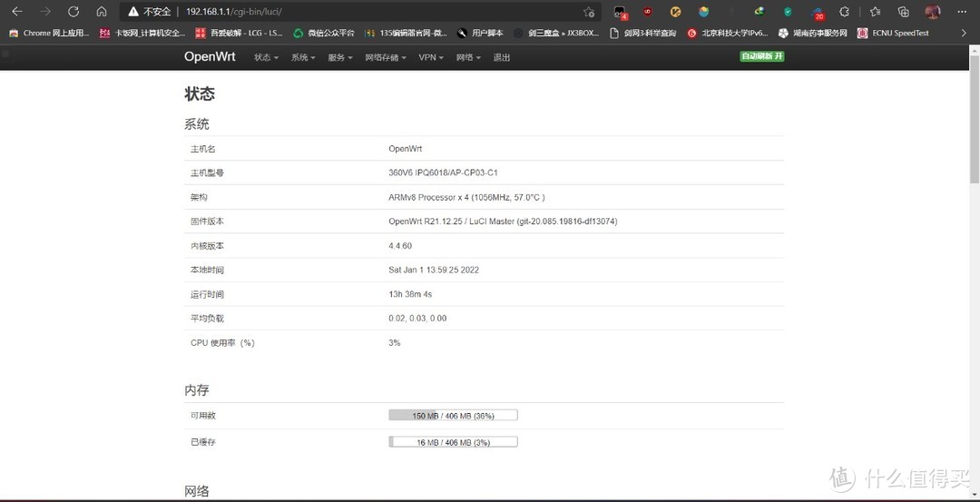Click the OpenWrt brand logo link
The width and height of the screenshot is (980, 502).
(210, 57)
